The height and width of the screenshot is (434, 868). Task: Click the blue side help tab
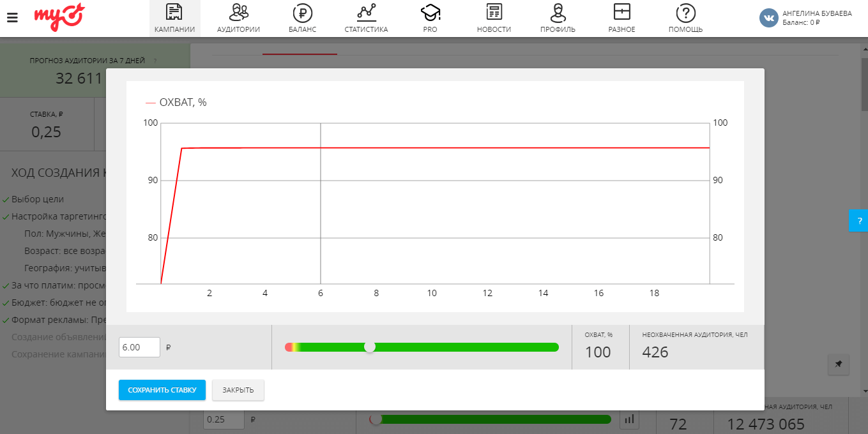859,221
